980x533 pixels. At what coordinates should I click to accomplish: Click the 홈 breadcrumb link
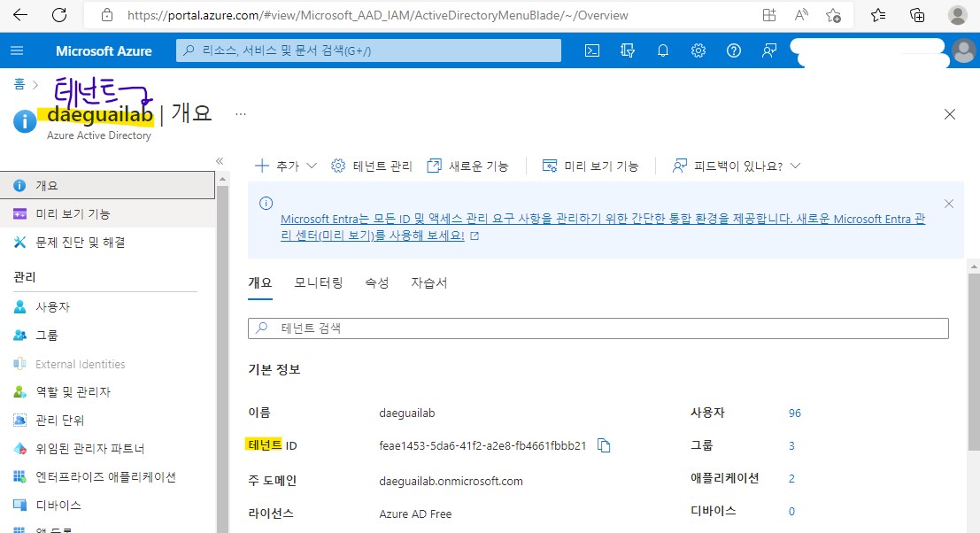19,84
